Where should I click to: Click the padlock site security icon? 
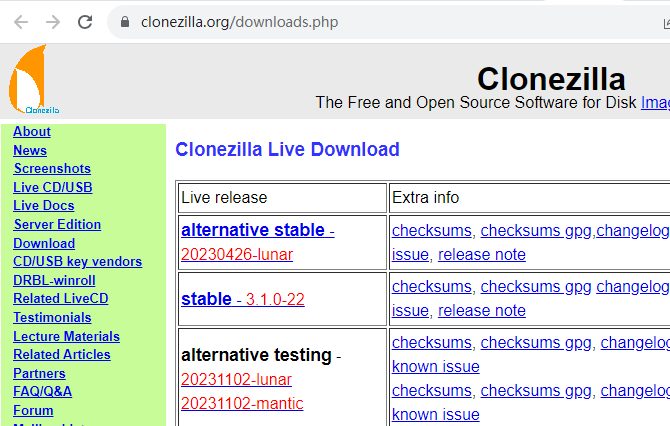[x=125, y=21]
